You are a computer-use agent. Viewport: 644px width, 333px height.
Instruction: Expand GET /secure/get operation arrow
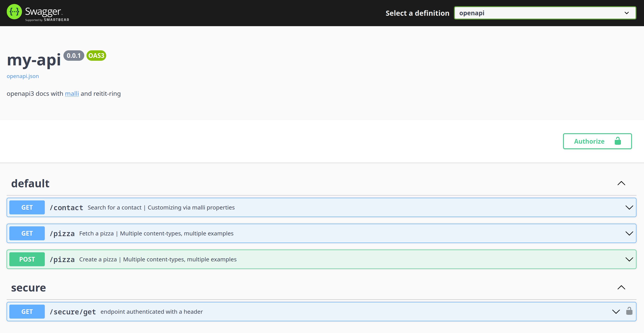click(616, 311)
